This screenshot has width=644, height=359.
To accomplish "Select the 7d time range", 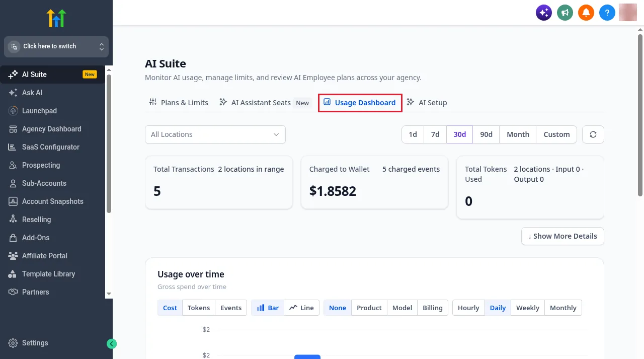I will (435, 134).
